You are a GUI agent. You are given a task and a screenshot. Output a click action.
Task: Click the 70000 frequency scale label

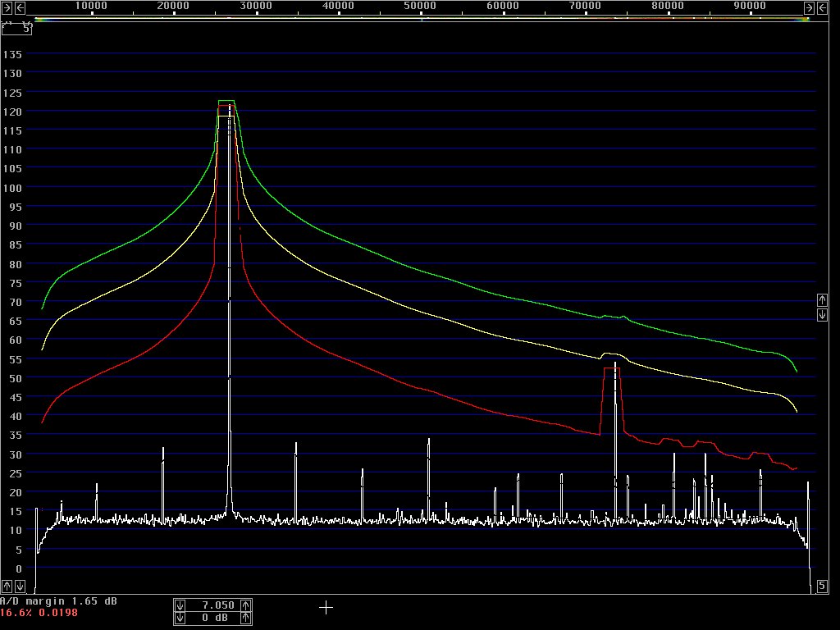pyautogui.click(x=585, y=6)
